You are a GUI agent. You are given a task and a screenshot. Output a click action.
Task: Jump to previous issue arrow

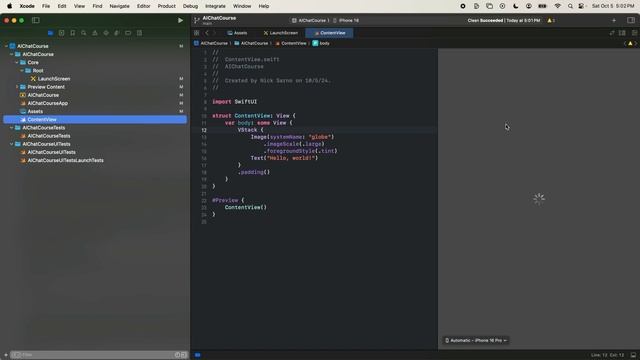point(624,43)
